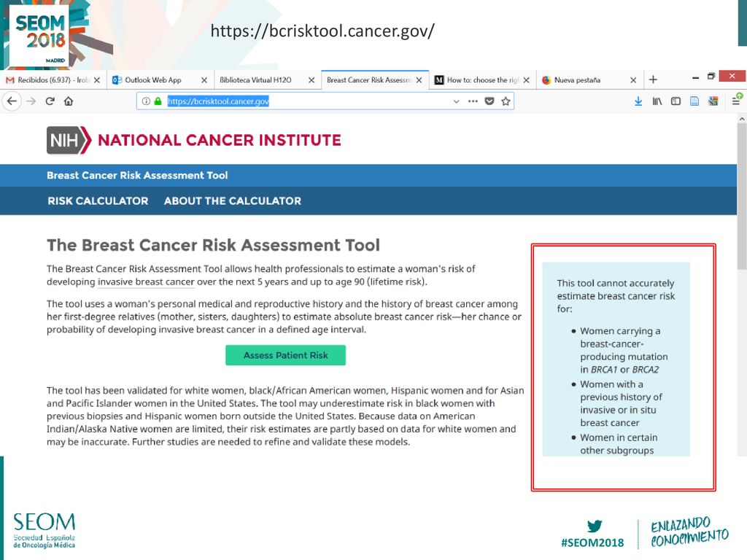Click the SEOM Sociedad Española logo

(44, 531)
